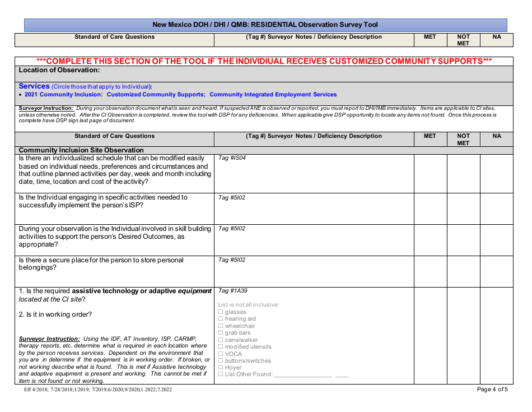Check the glasses checkbox
Screen dimensions: 532x412
tap(221, 312)
